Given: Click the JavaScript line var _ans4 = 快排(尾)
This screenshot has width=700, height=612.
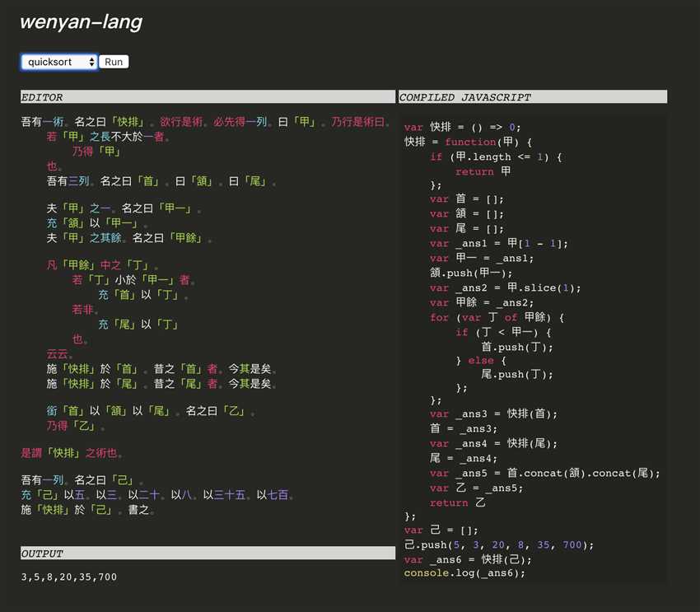Looking at the screenshot, I should pos(494,443).
